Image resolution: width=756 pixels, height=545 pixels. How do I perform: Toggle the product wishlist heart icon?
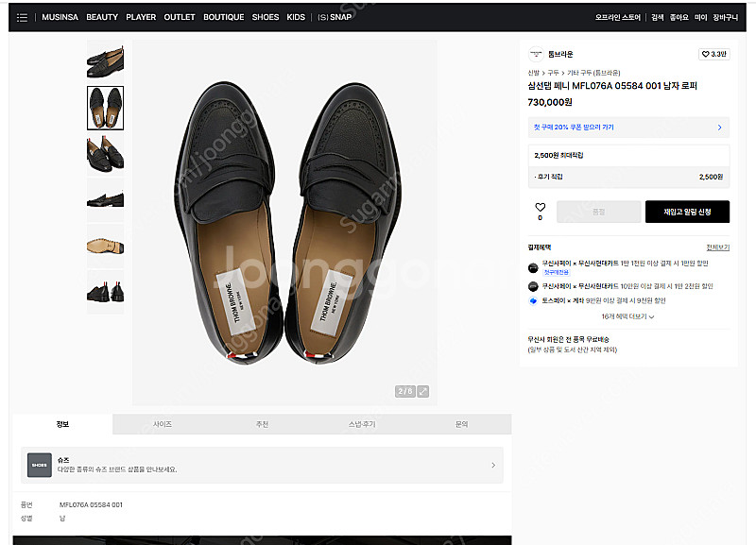tap(540, 207)
